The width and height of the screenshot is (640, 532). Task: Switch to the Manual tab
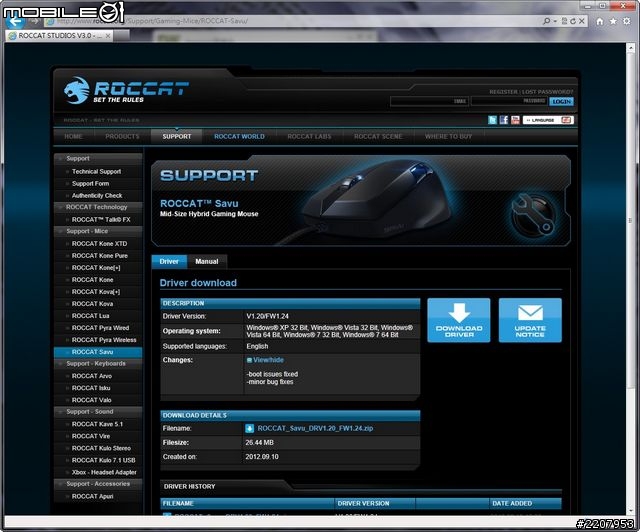click(x=207, y=262)
